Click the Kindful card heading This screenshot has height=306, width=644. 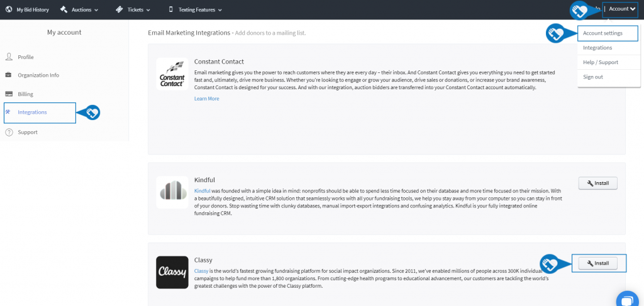click(x=204, y=180)
